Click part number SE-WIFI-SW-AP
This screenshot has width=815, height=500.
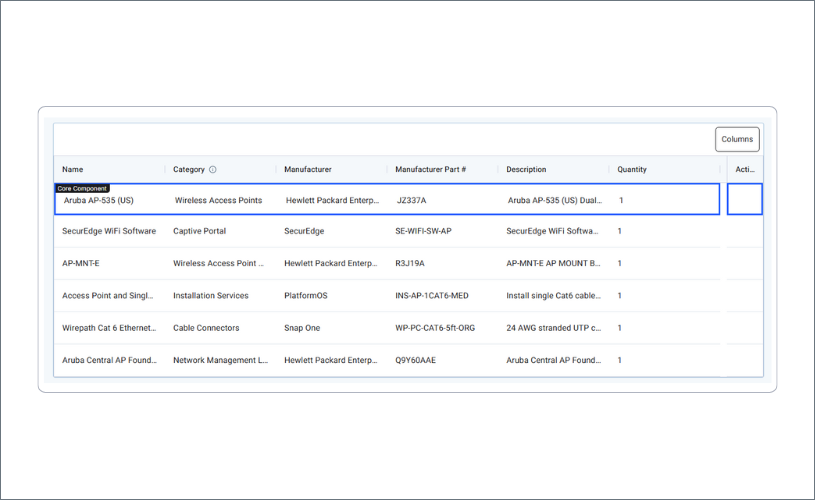pyautogui.click(x=423, y=231)
